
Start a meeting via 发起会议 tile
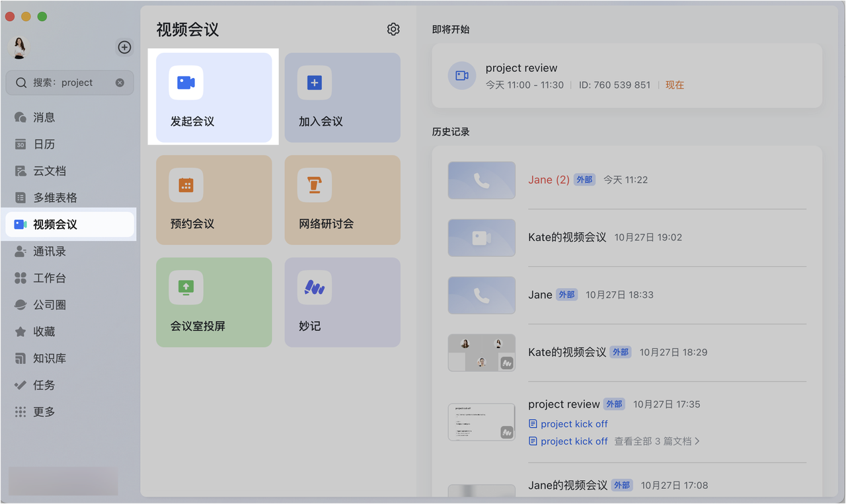coord(213,97)
